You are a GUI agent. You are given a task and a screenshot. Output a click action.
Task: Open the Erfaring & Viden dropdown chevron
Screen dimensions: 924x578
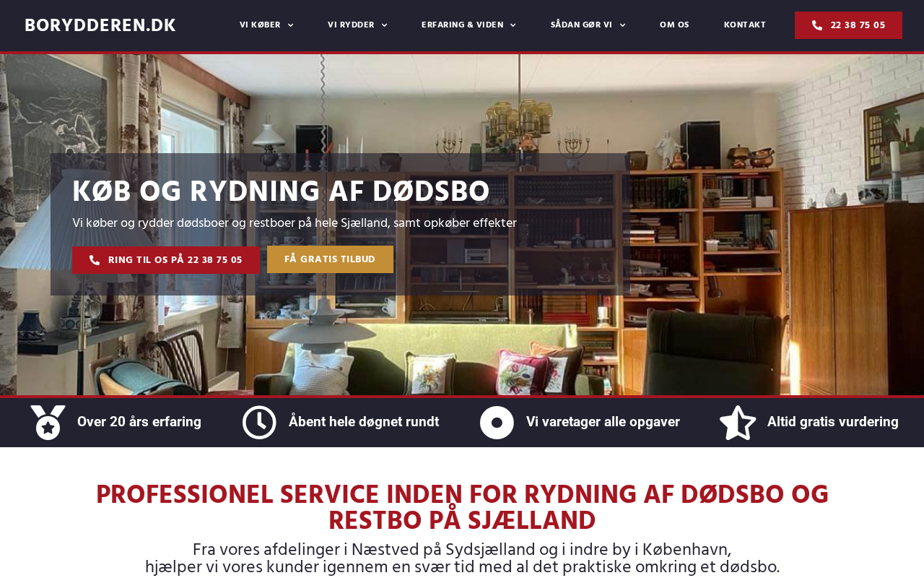click(x=513, y=25)
